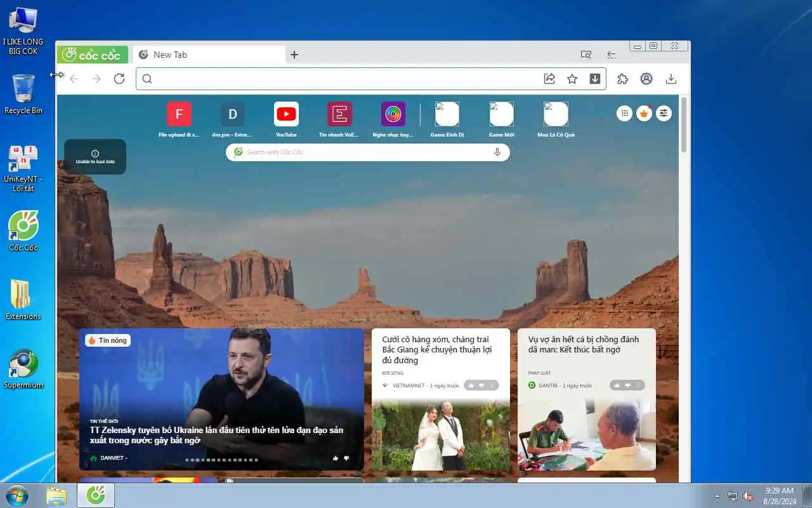Select the Cốc Cốc desktop shortcut

tap(23, 231)
